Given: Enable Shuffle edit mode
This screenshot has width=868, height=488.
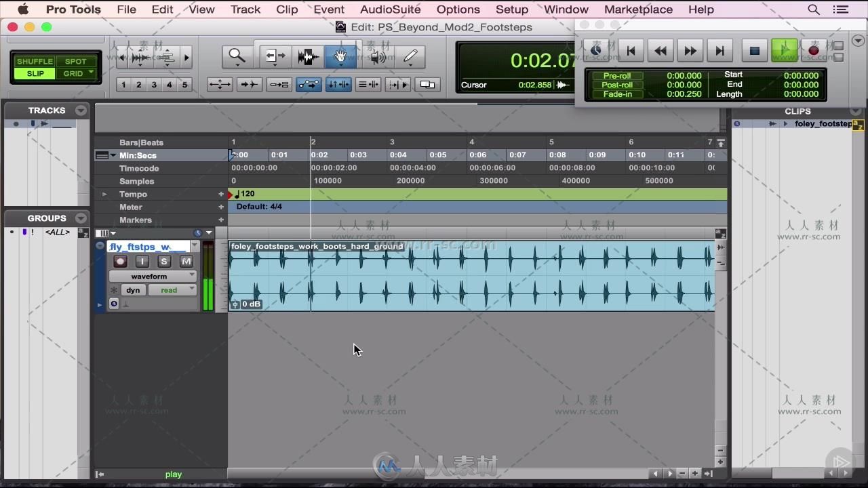Looking at the screenshot, I should (x=35, y=61).
